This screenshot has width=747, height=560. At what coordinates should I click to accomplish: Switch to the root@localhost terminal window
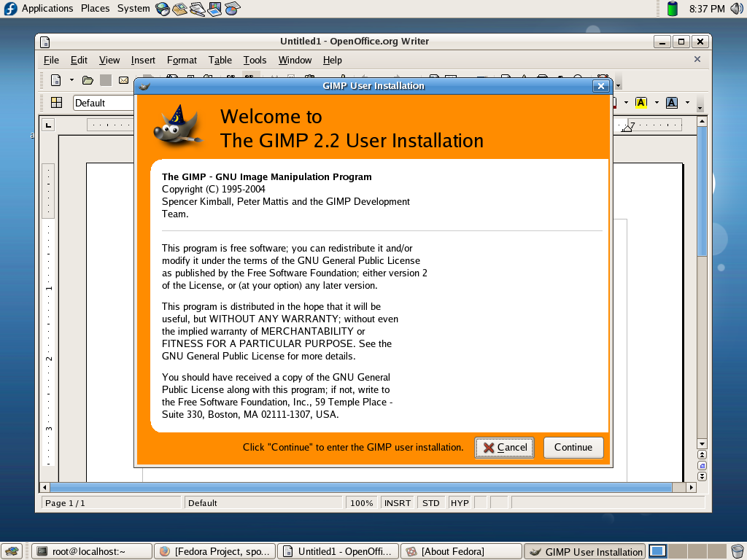point(92,551)
